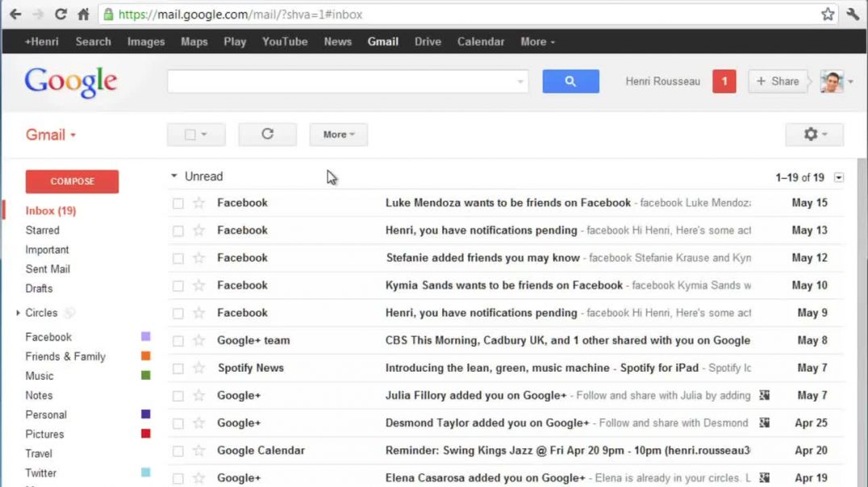The width and height of the screenshot is (868, 487).
Task: Star the Julia Fillory email
Action: 198,396
